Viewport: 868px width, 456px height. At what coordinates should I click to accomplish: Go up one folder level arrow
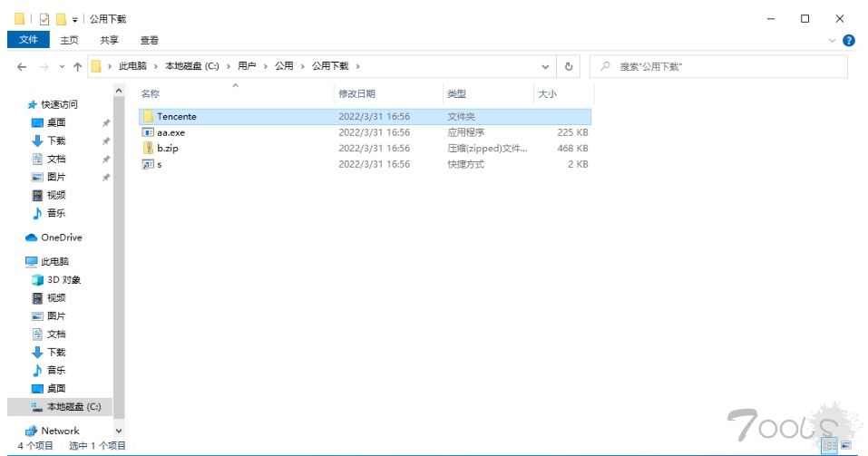(77, 67)
